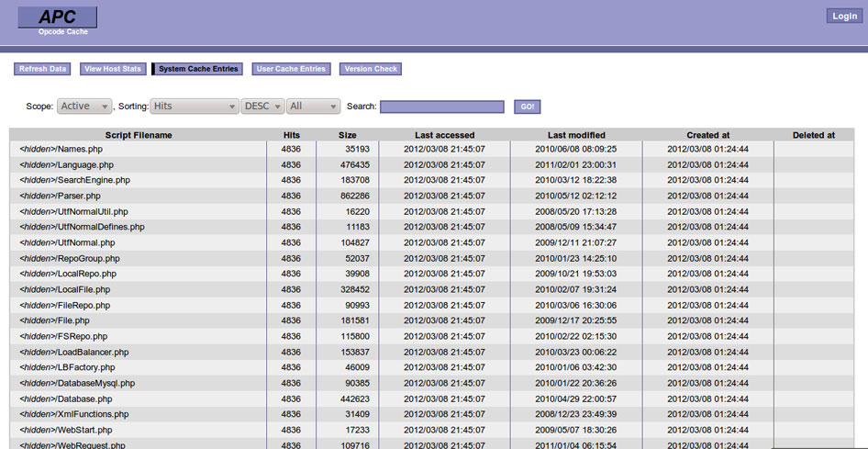Screen dimensions: 868x449
Task: Click last modified 2008/12/23 23:49:39
Action: point(575,414)
